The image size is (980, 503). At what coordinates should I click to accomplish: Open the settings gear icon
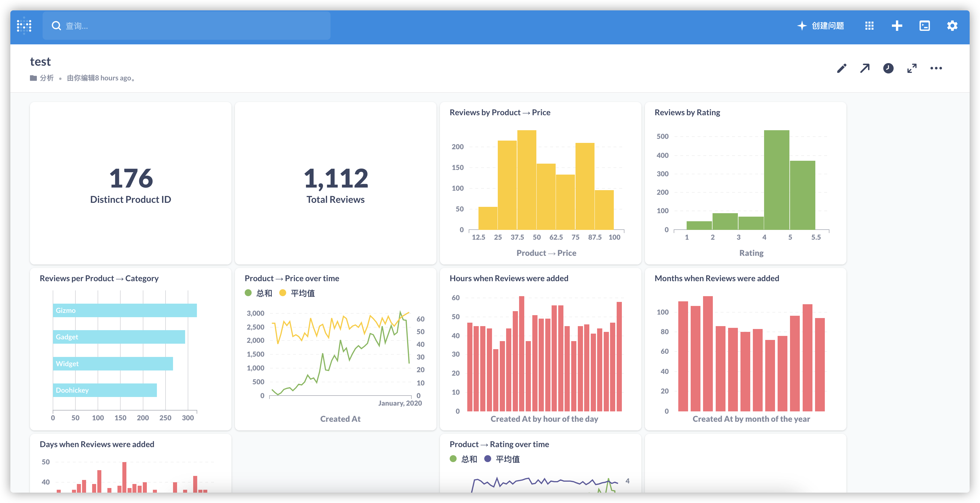click(952, 26)
